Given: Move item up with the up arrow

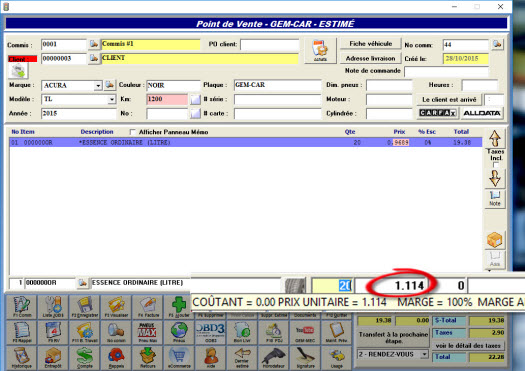Looking at the screenshot, I should pos(495,138).
